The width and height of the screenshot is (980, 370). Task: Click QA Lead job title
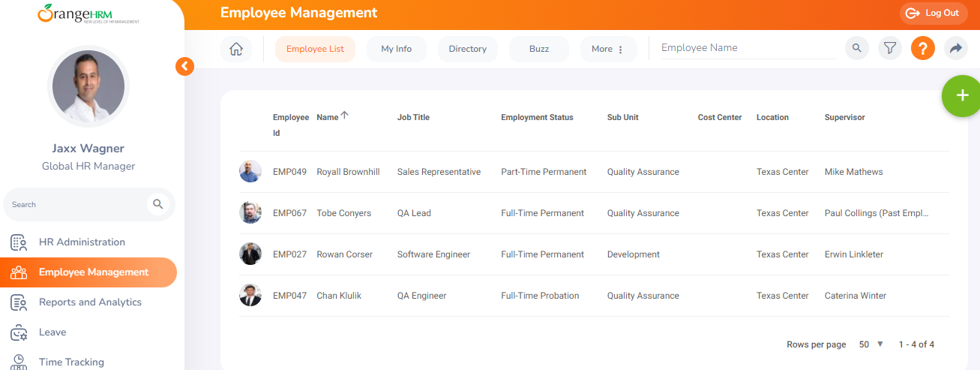(414, 213)
